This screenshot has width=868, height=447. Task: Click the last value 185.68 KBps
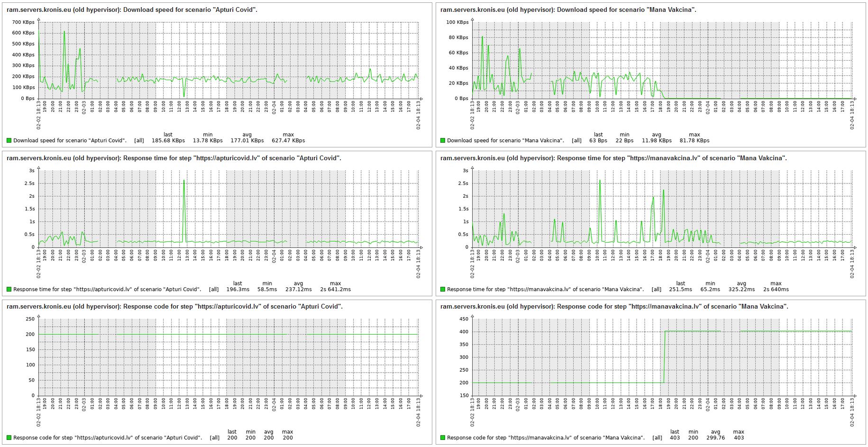[x=168, y=140]
